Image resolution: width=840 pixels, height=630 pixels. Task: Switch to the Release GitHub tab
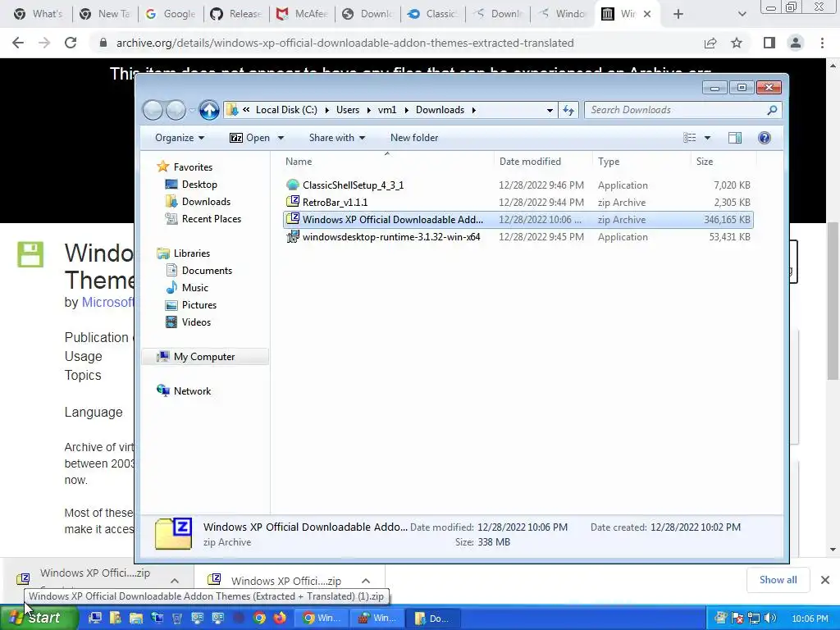click(236, 14)
